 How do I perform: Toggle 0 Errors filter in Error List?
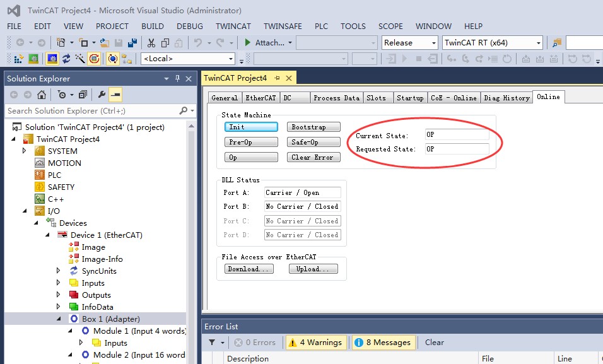(255, 342)
